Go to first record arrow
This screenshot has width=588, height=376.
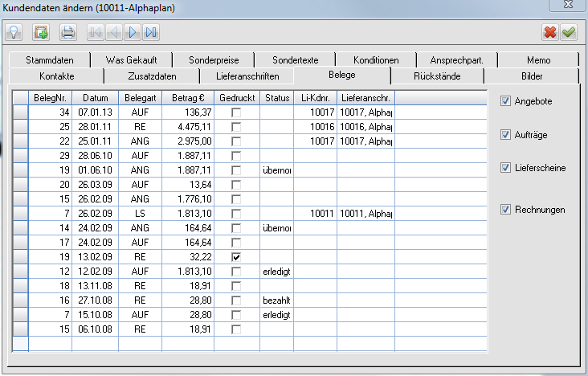pos(96,32)
